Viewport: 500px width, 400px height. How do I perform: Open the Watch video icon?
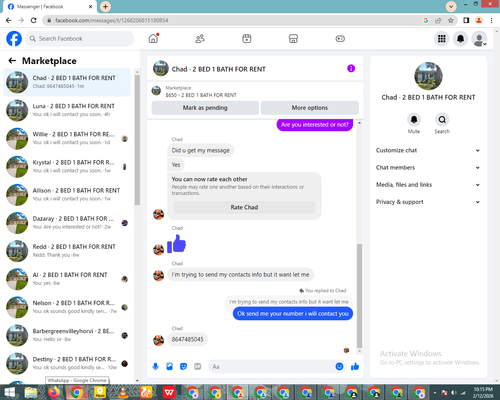[x=247, y=39]
